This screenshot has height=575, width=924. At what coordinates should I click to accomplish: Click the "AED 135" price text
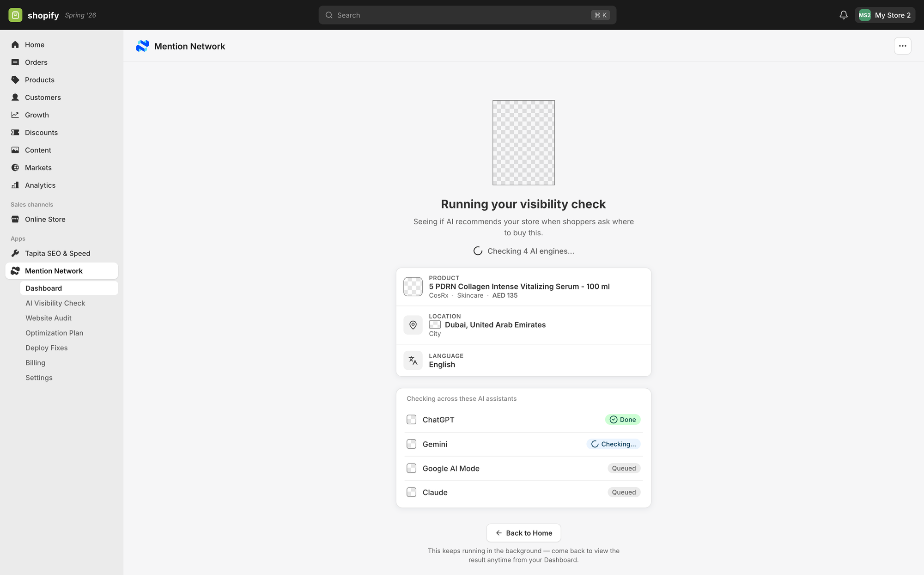tap(505, 295)
